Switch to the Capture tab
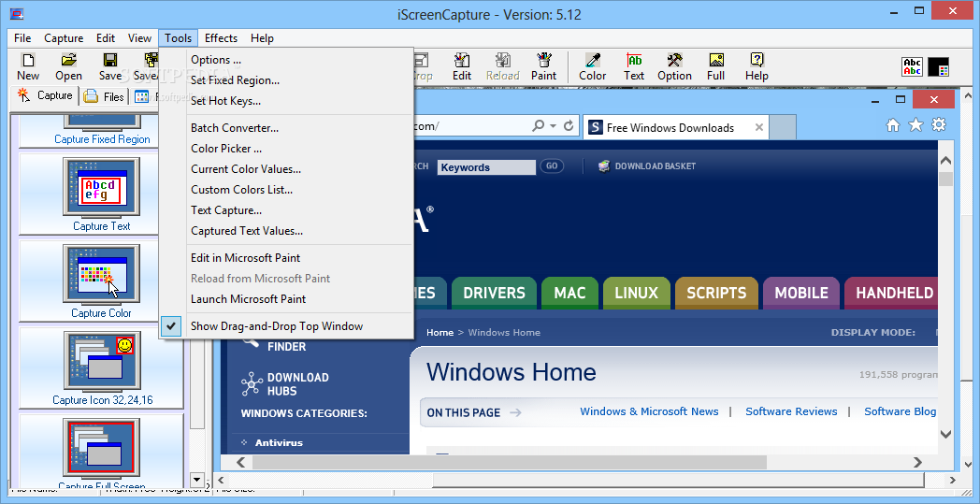The image size is (980, 504). coord(46,95)
